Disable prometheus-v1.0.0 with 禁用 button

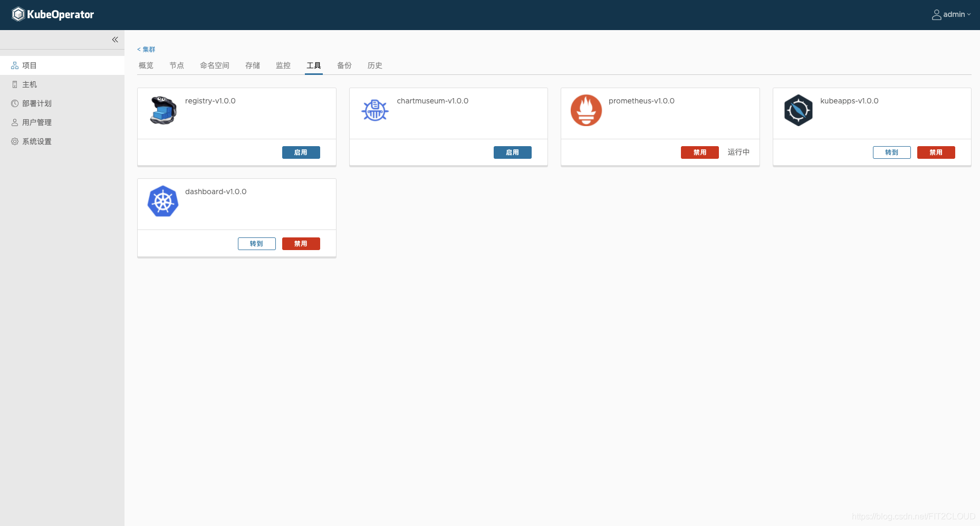(x=700, y=152)
